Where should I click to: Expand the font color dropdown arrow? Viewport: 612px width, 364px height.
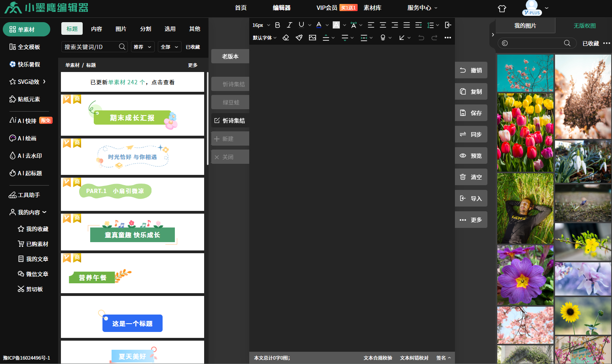(x=327, y=25)
